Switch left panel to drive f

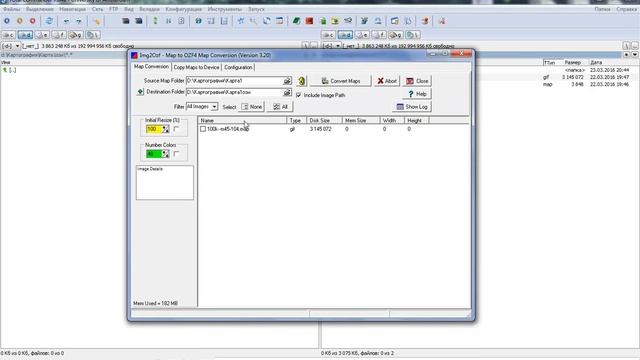click(x=58, y=35)
